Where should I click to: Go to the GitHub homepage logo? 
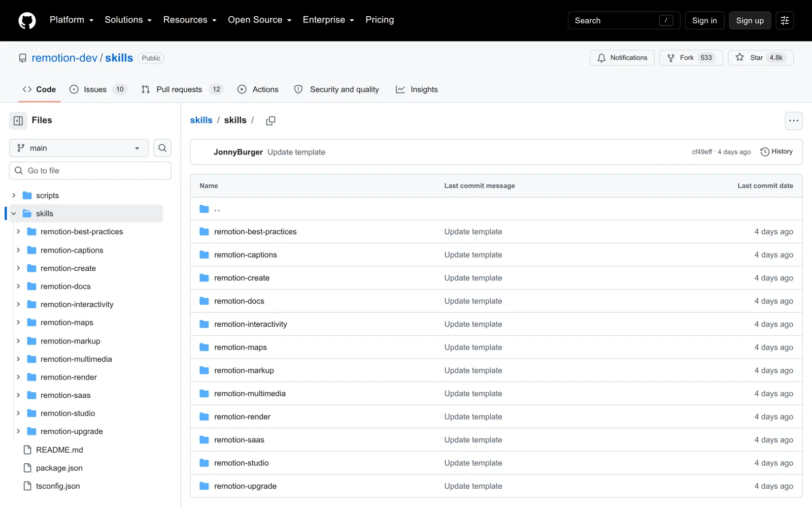[x=27, y=21]
